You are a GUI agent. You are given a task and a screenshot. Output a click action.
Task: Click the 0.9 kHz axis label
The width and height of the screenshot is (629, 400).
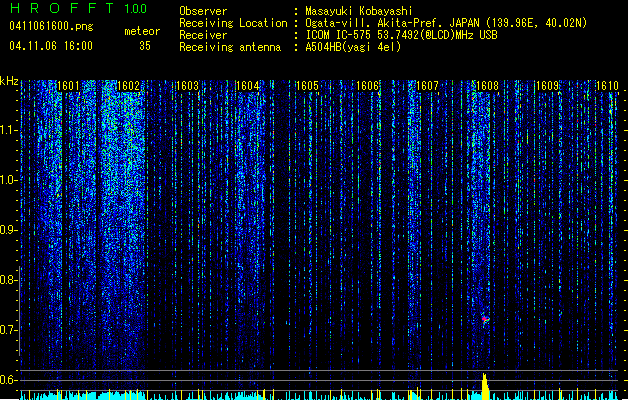[x=8, y=230]
